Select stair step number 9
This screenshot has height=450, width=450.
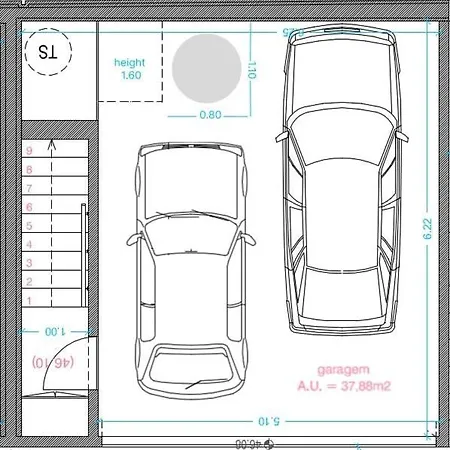pos(29,151)
